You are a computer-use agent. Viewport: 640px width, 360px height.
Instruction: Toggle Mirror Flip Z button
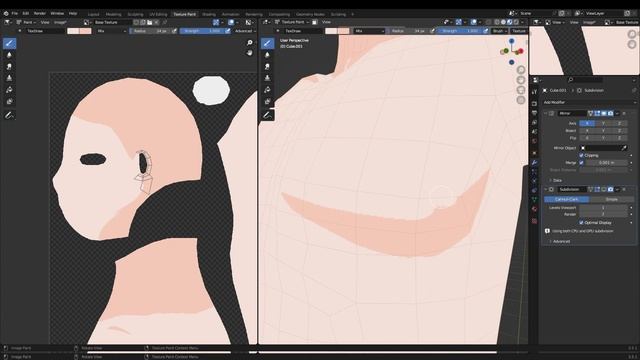(x=619, y=138)
